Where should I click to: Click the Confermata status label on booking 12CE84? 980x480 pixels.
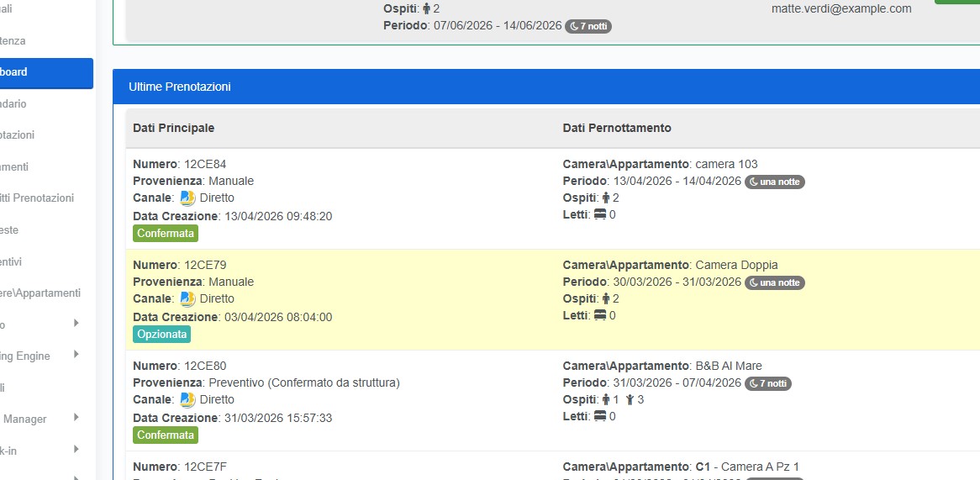(x=165, y=234)
